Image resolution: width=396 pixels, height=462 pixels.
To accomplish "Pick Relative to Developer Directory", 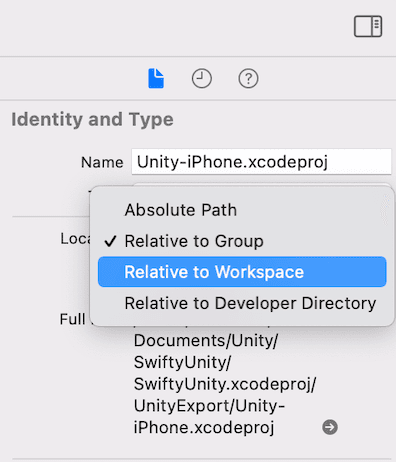I will coord(242,303).
